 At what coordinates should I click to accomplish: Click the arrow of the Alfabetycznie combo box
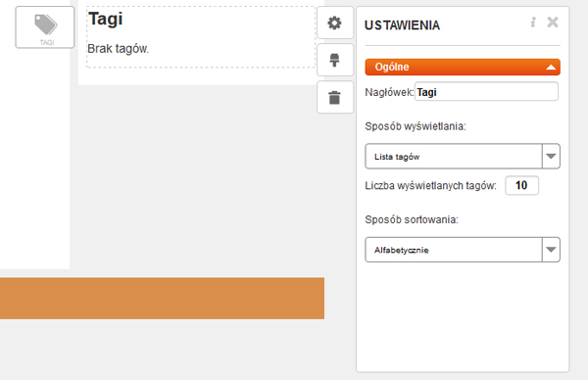(551, 250)
